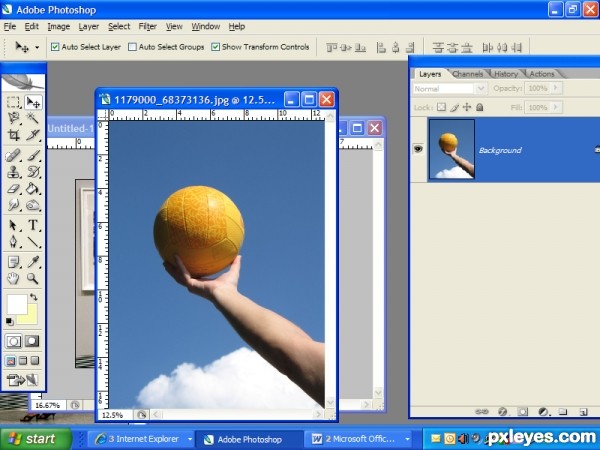The height and width of the screenshot is (450, 600).
Task: Switch to Quick Mask Mode
Action: tap(32, 341)
